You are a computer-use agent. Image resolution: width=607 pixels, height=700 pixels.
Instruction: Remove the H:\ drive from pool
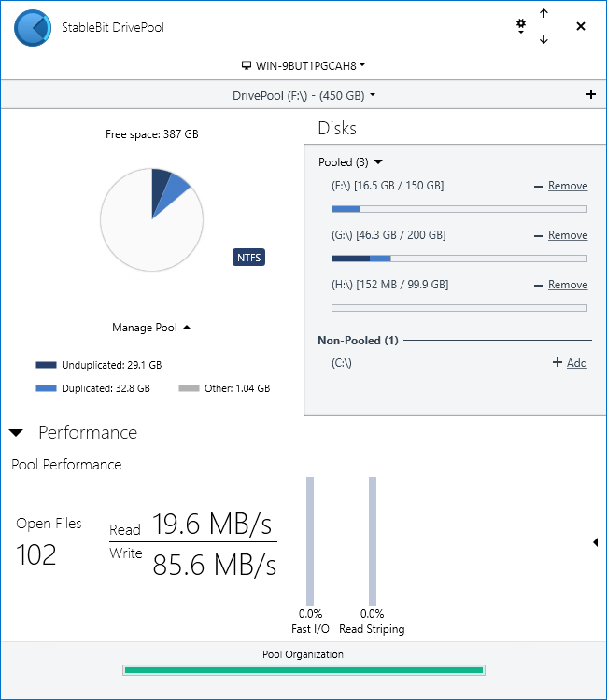tap(568, 285)
